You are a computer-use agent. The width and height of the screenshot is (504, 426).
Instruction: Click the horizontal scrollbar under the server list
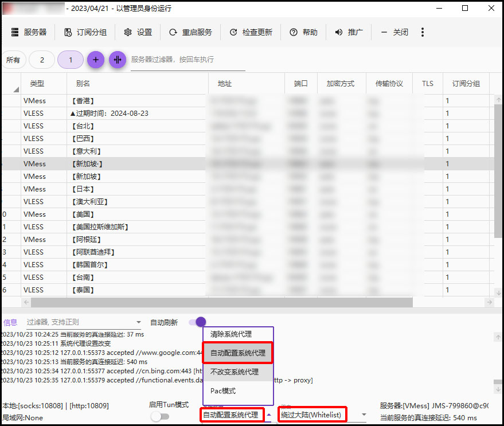click(221, 302)
